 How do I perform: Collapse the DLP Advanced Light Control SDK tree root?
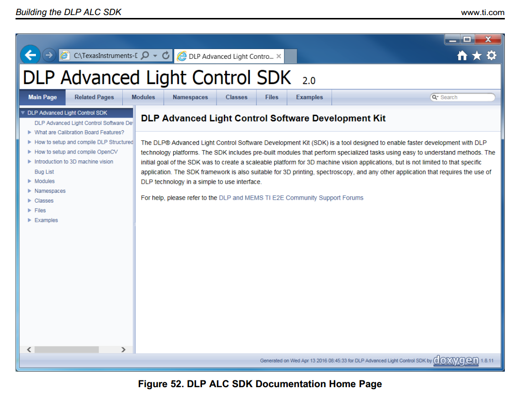pos(23,113)
